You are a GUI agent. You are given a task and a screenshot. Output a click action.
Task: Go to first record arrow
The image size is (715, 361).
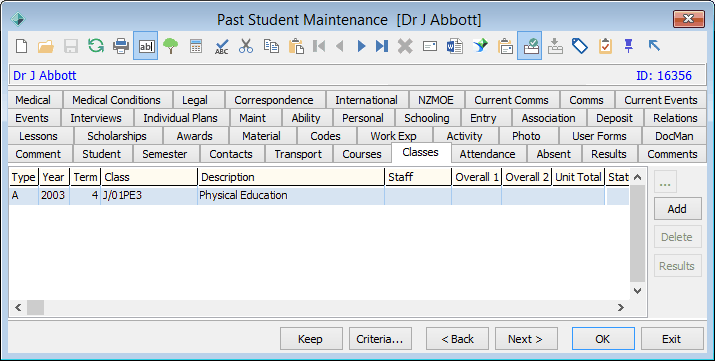pyautogui.click(x=319, y=46)
